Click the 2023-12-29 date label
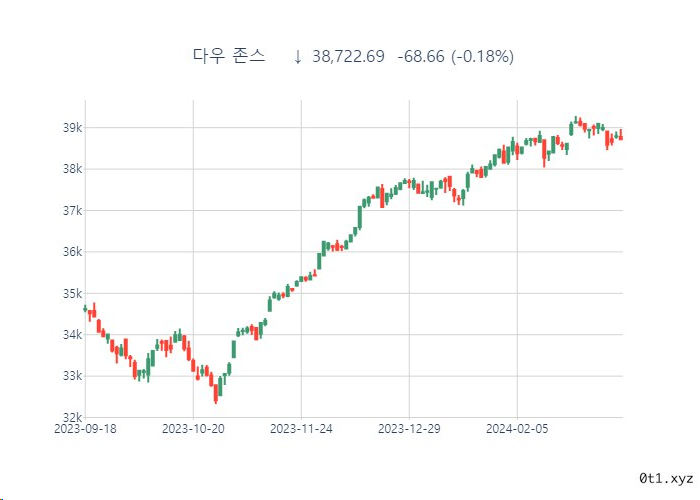The image size is (700, 500). [409, 429]
